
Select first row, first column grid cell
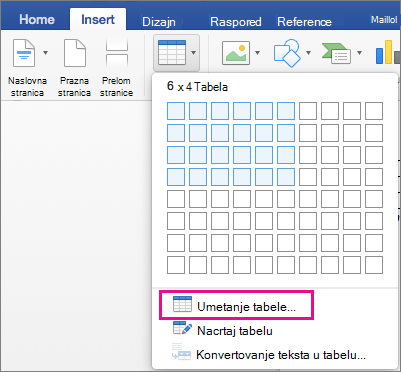(x=176, y=111)
